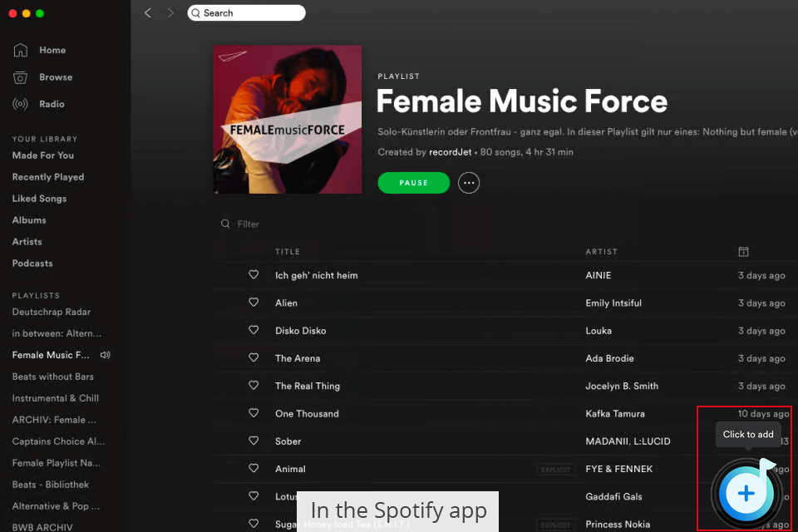The width and height of the screenshot is (798, 532).
Task: Select the Female Playlist Na... playlist
Action: [57, 463]
